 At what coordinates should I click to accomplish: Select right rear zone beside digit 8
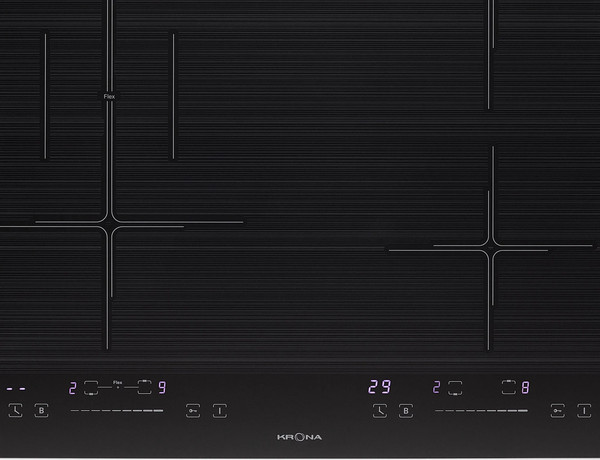click(508, 387)
